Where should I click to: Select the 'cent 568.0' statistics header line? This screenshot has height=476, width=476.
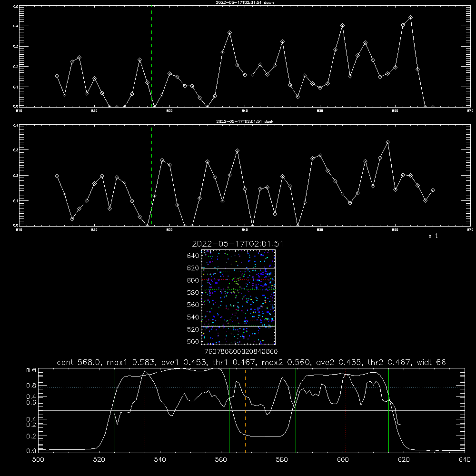coord(251,362)
